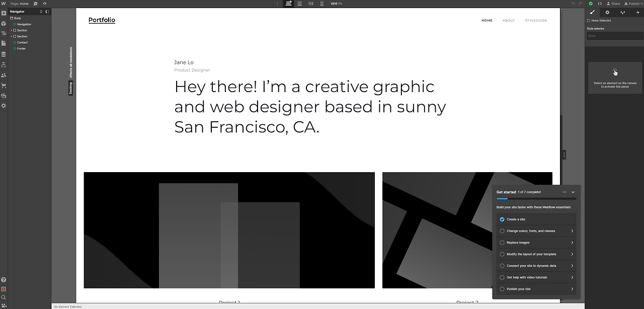The height and width of the screenshot is (309, 644).
Task: Click the ABOUT nav link on canvas
Action: 509,21
